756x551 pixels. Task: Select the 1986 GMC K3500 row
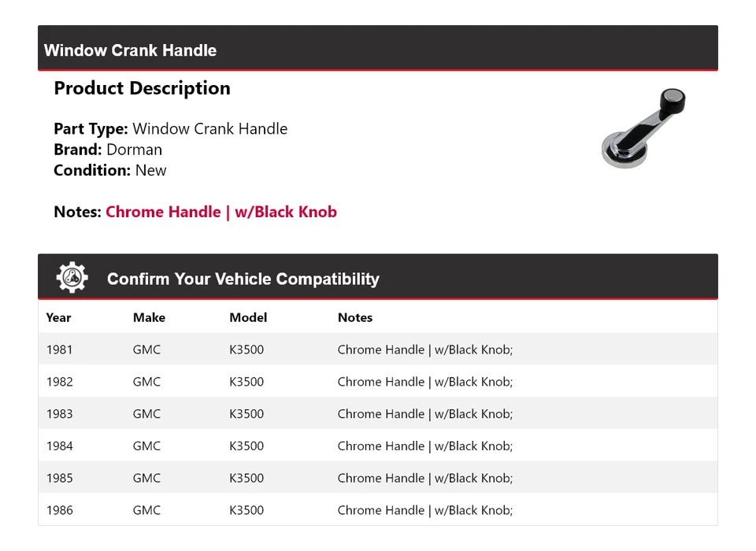coord(377,509)
